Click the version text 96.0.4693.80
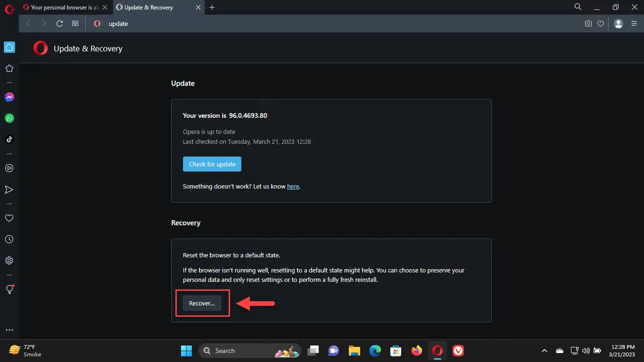The image size is (644, 362). [x=248, y=115]
